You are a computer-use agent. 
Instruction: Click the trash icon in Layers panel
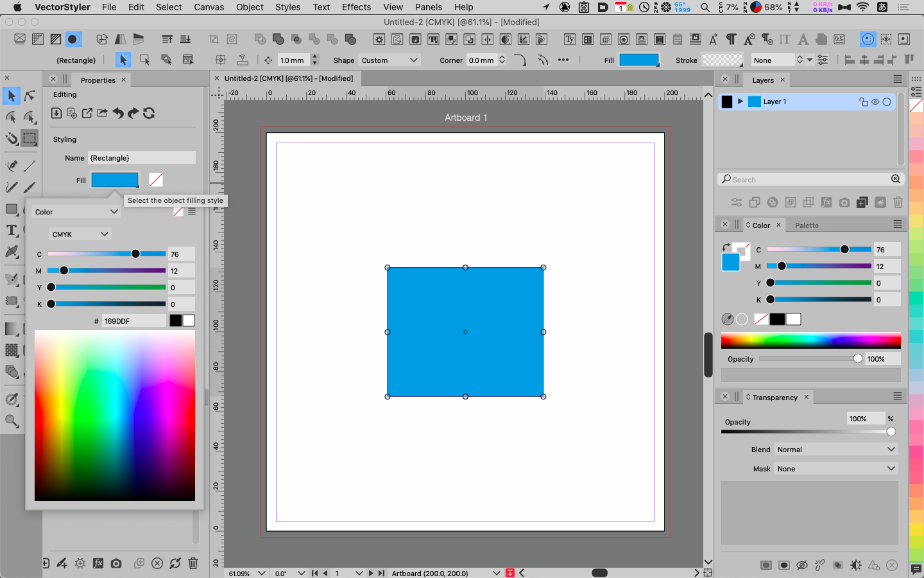[x=898, y=202]
